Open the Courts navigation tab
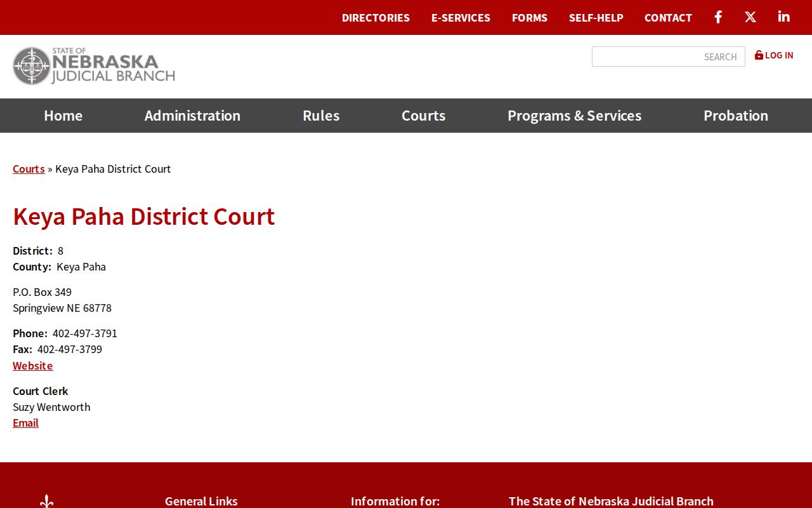Viewport: 812px width, 508px height. coord(424,116)
